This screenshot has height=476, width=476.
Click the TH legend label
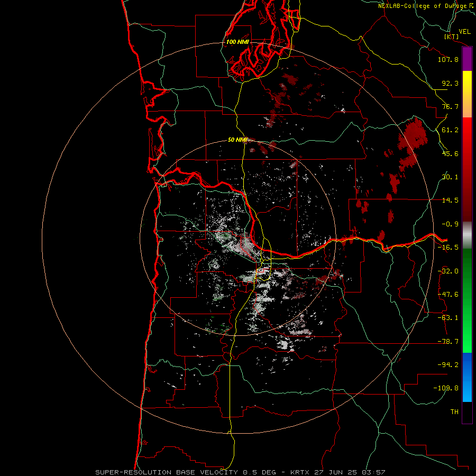tap(454, 412)
